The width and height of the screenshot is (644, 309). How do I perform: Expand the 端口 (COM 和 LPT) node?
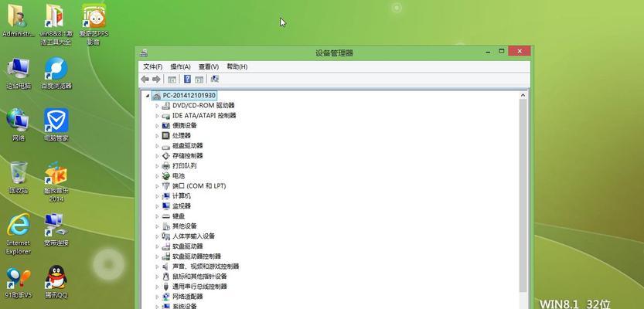pyautogui.click(x=157, y=186)
